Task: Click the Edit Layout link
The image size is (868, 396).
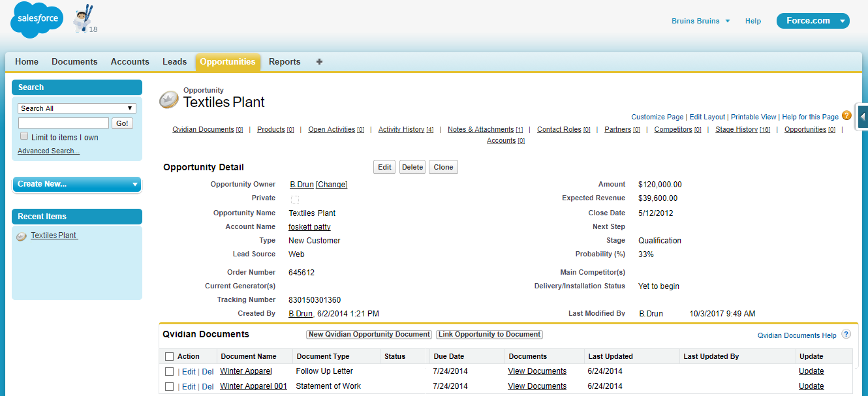Action: click(707, 117)
